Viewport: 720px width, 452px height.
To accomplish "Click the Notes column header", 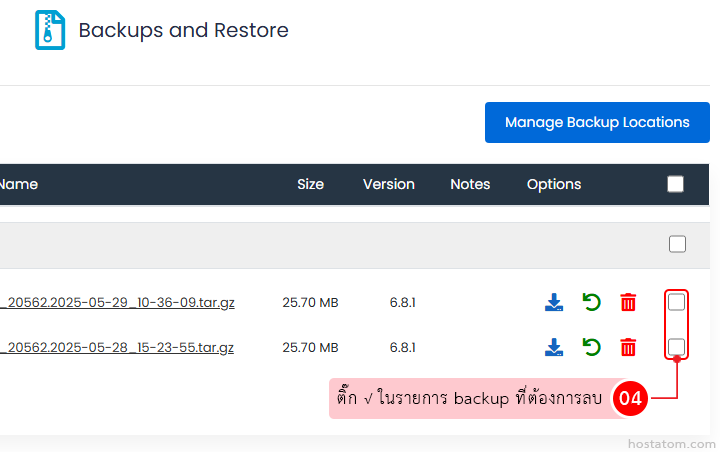I will [470, 184].
